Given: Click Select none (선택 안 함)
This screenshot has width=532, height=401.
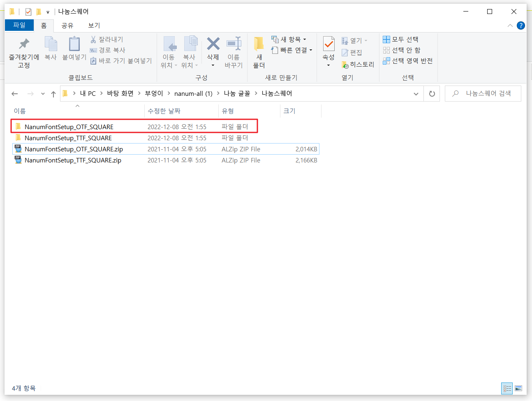Looking at the screenshot, I should tap(402, 50).
